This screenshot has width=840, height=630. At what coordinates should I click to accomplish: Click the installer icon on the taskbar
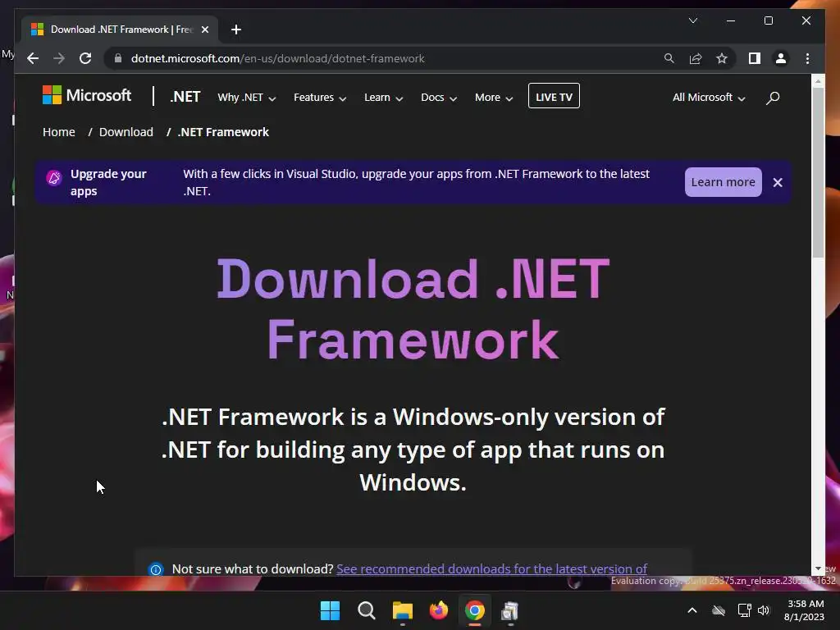510,610
